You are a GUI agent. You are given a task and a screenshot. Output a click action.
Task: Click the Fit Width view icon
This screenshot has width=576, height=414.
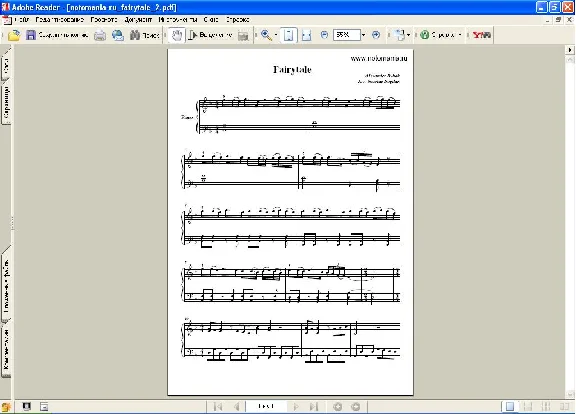(306, 35)
